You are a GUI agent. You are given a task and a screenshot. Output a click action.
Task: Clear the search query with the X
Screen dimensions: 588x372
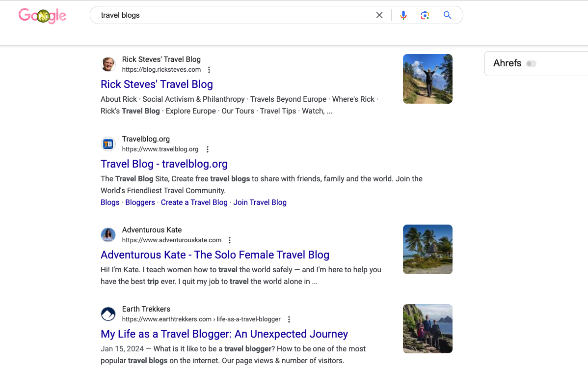pos(379,15)
